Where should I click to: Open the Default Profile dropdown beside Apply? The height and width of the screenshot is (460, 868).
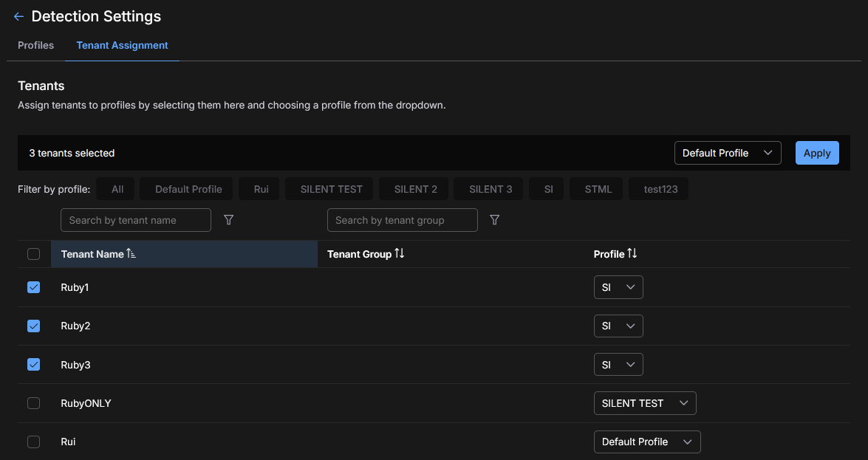coord(727,153)
